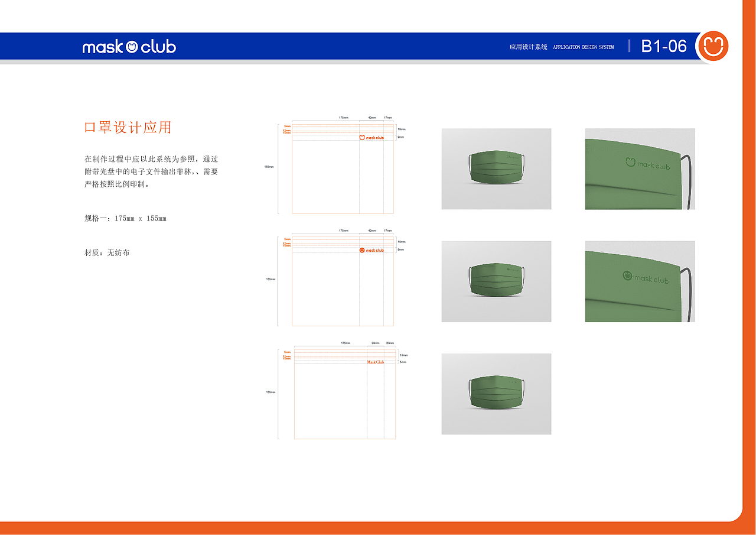Click the 175mm label above second diagram
756x535 pixels.
pos(343,231)
